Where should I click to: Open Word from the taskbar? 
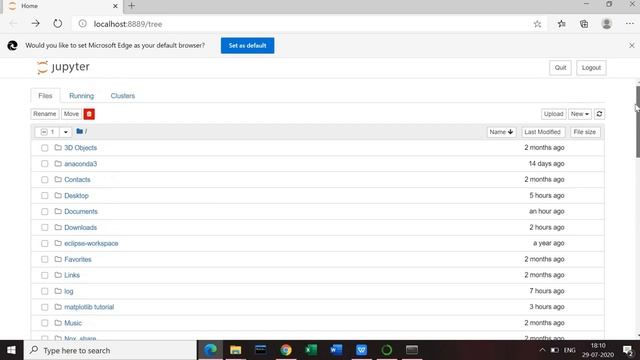click(336, 350)
